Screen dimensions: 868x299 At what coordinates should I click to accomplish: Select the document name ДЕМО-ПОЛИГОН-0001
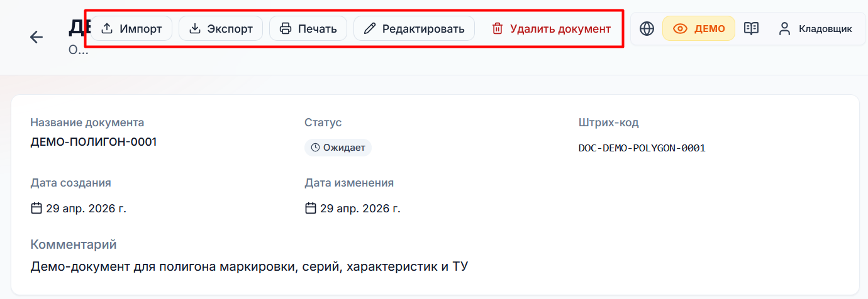pyautogui.click(x=94, y=142)
